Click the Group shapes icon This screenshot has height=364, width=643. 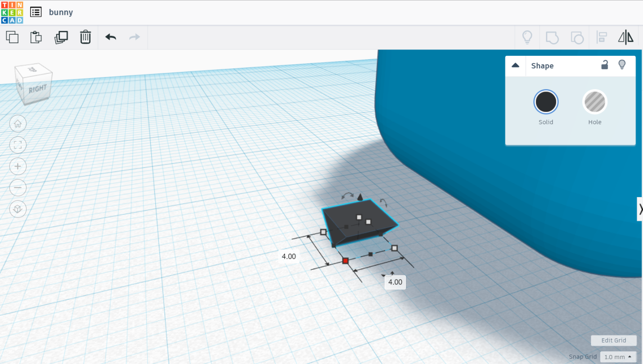tap(552, 37)
